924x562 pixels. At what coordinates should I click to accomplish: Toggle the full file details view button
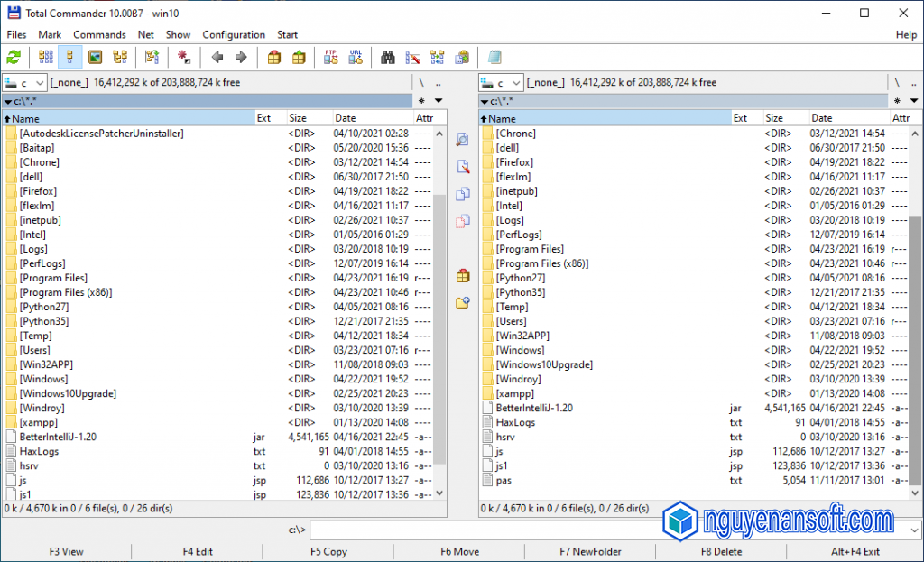tap(70, 57)
